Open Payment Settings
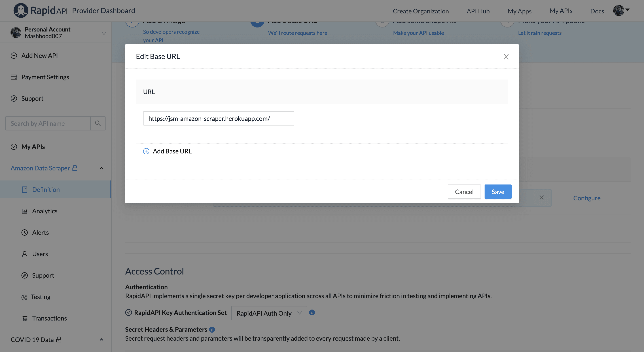This screenshot has width=644, height=352. 45,77
